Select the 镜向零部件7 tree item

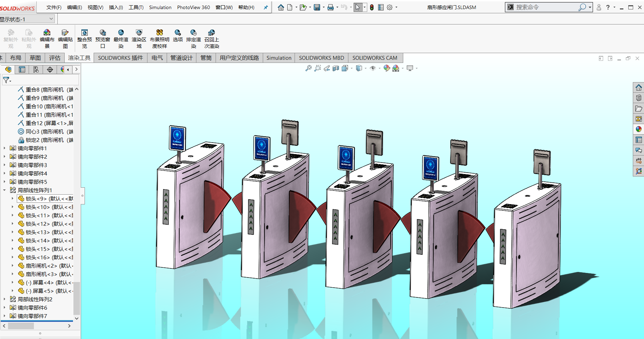click(29, 316)
